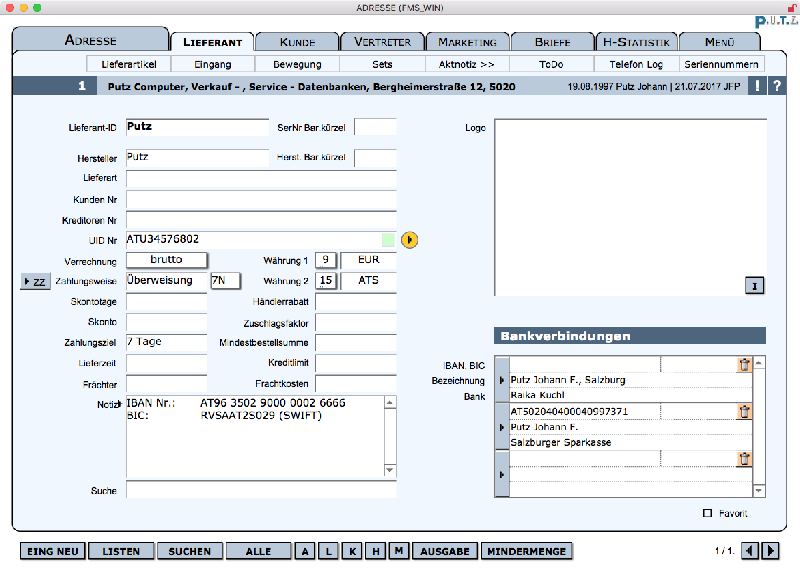Image resolution: width=800 pixels, height=572 pixels.
Task: Open the ToDo sub-tab
Action: coord(551,64)
